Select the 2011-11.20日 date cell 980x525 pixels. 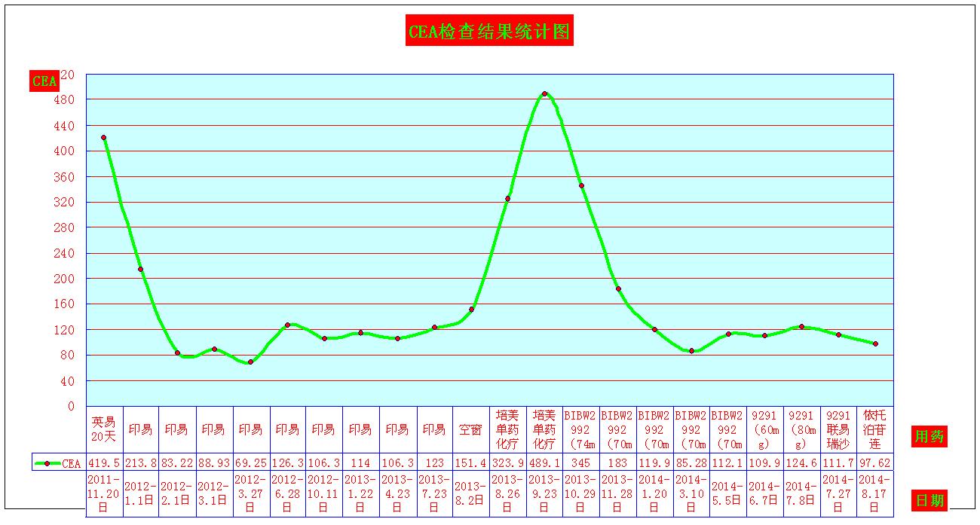[104, 493]
